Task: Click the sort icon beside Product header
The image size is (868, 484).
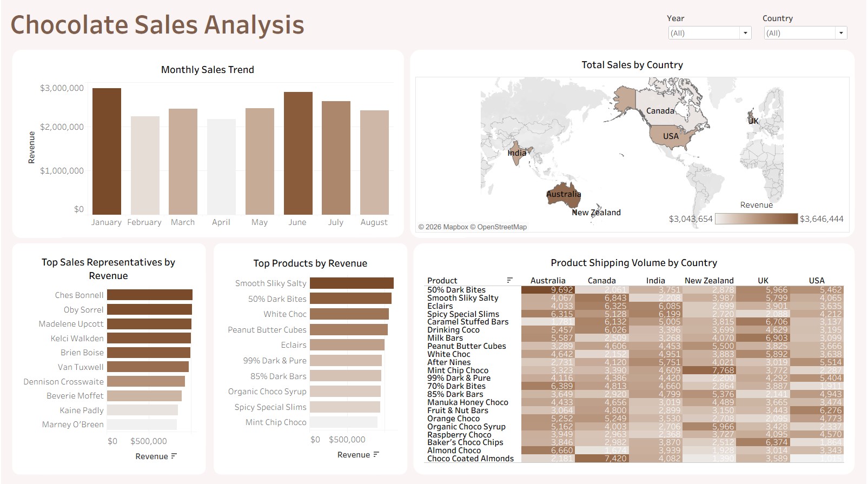Action: click(509, 280)
